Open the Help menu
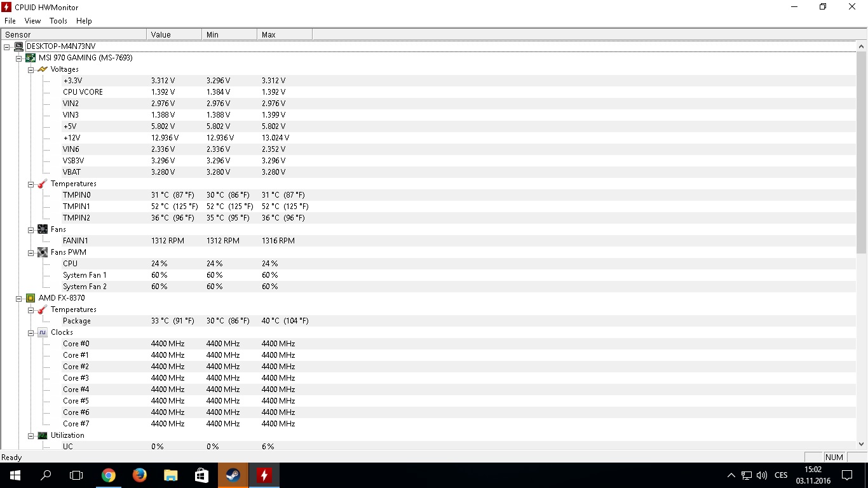Viewport: 868px width, 488px height. tap(84, 21)
